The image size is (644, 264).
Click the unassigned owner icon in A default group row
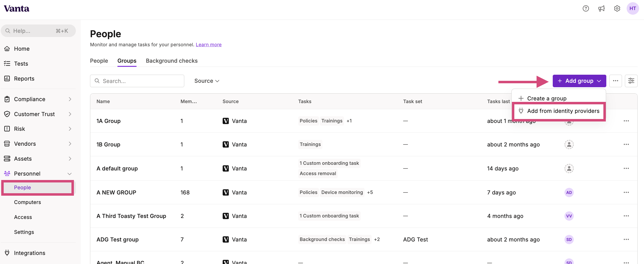pos(569,168)
